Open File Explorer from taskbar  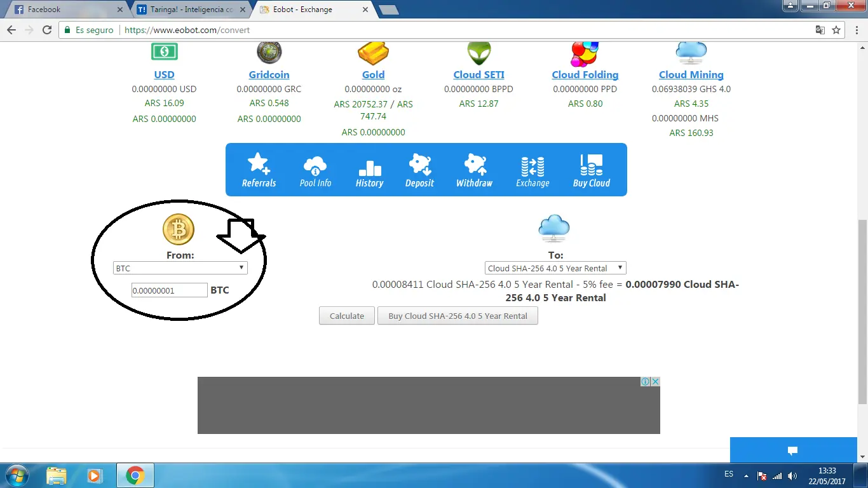tap(57, 475)
